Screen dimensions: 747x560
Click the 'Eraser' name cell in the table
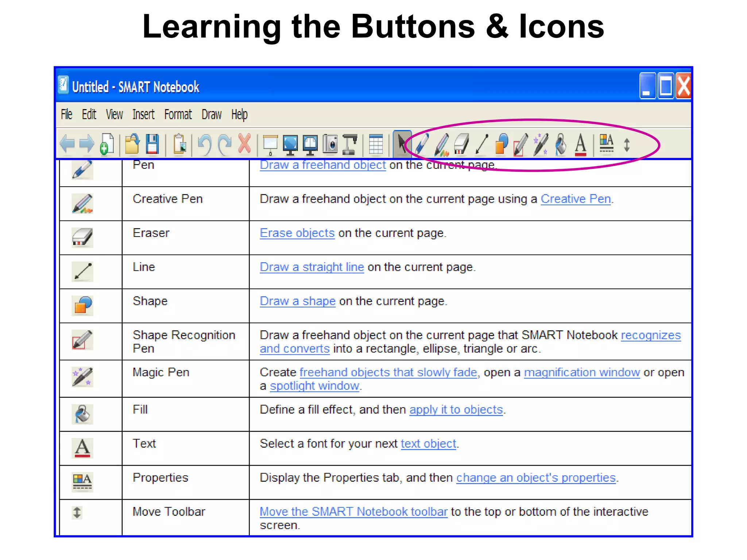[186, 238]
